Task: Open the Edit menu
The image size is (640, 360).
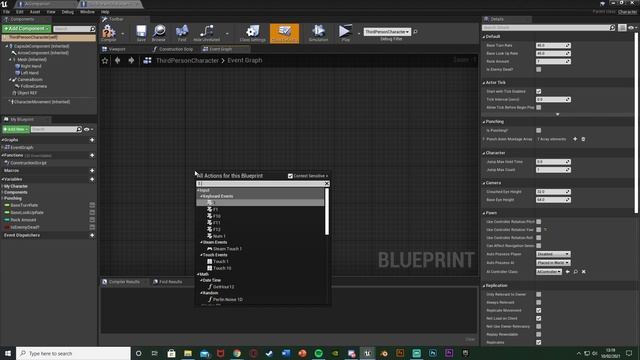Action: [20, 12]
